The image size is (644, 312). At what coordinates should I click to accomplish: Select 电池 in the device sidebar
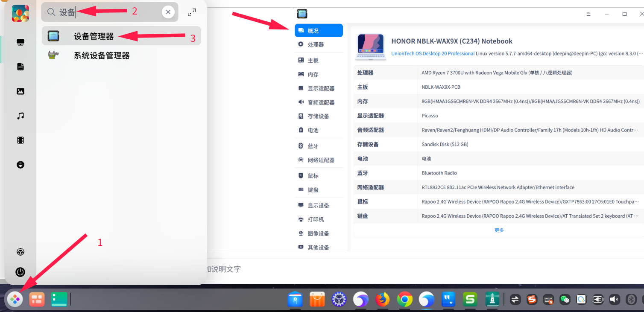[x=319, y=130]
